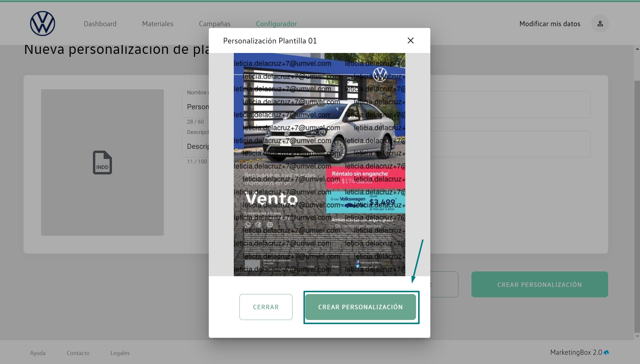
Task: Open the Contacto footer link
Action: [x=78, y=353]
